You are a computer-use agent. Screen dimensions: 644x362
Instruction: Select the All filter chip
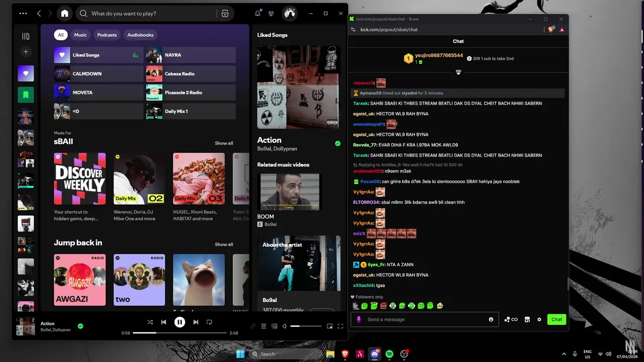tap(60, 35)
